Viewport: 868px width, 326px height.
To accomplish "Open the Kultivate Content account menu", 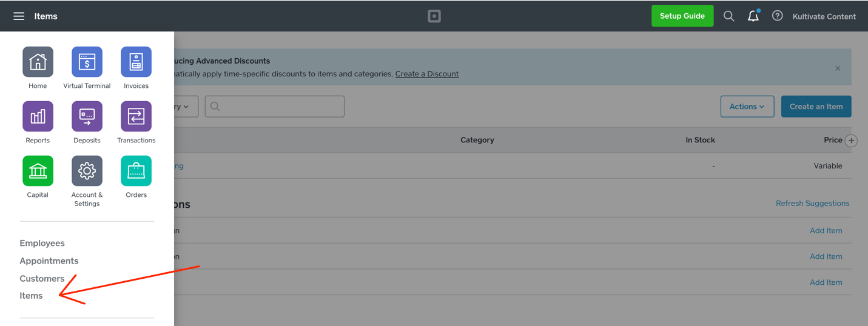I will click(824, 16).
